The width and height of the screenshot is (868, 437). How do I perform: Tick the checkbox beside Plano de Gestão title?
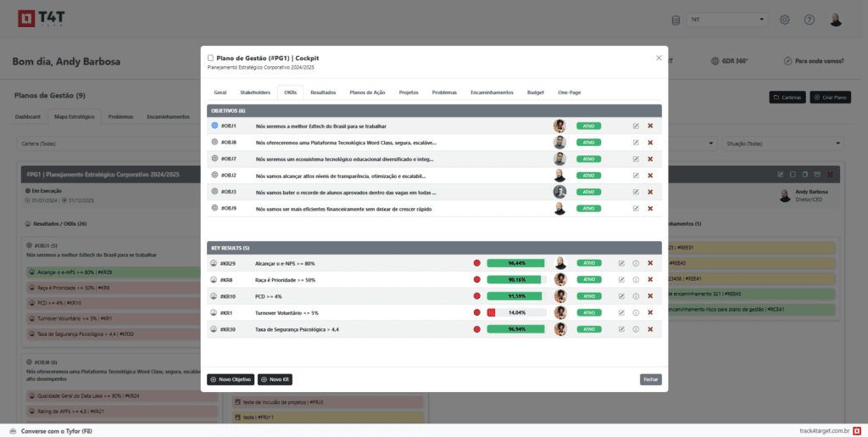(211, 58)
